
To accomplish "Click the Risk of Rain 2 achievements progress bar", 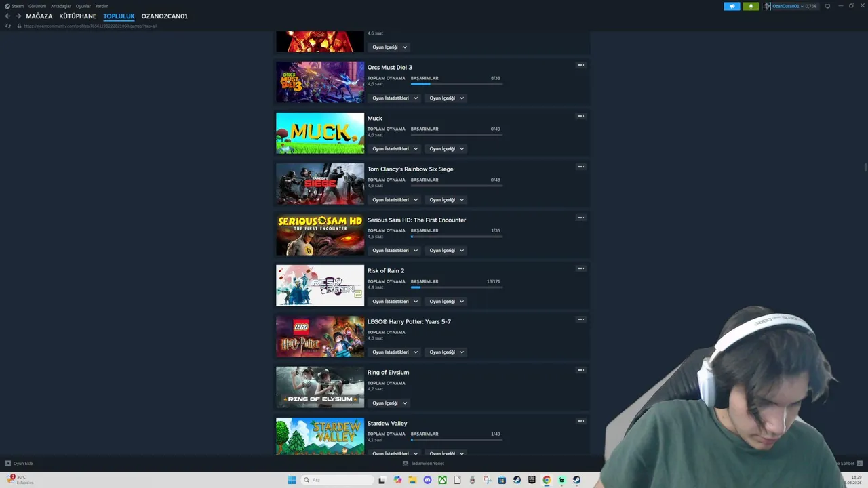I will (456, 287).
